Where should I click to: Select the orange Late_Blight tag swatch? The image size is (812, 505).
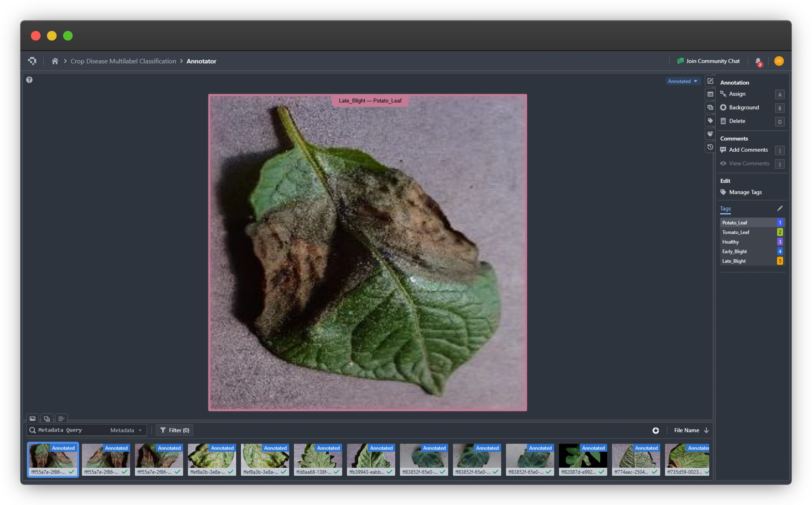tap(780, 261)
